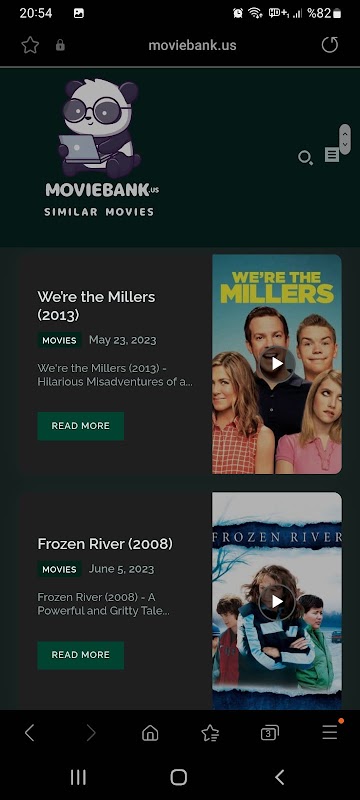The image size is (360, 800).
Task: Play the We're the Millers poster video
Action: [x=277, y=364]
